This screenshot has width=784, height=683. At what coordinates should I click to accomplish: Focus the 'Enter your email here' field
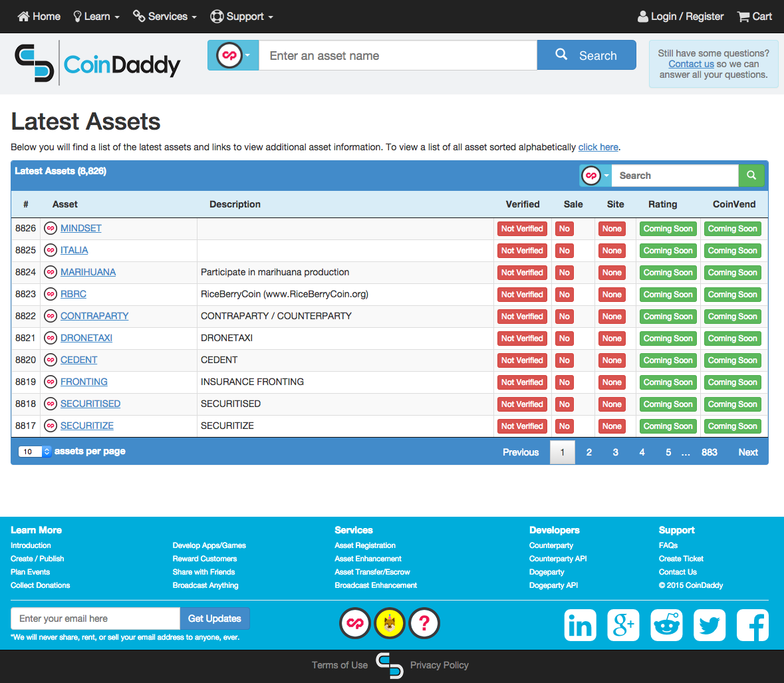click(96, 618)
